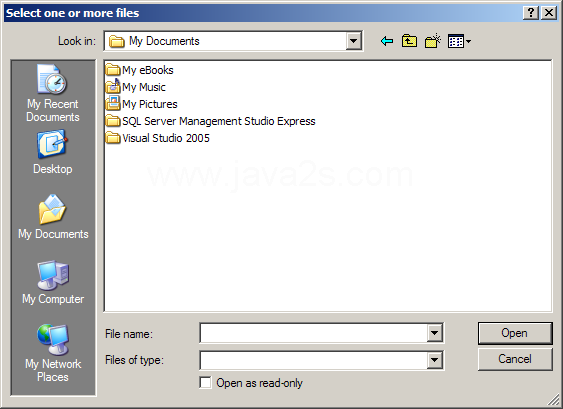This screenshot has height=409, width=563.
Task: Open My Recent Documents in places bar
Action: [x=53, y=93]
